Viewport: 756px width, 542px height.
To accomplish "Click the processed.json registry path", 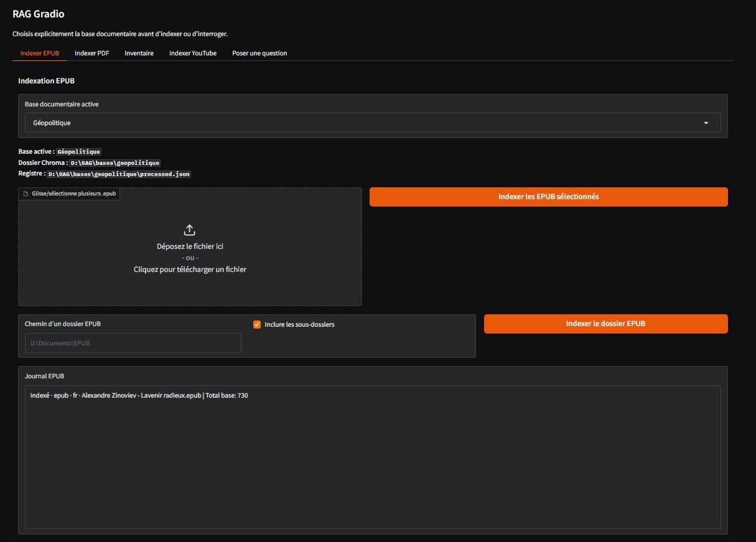I will [x=119, y=174].
